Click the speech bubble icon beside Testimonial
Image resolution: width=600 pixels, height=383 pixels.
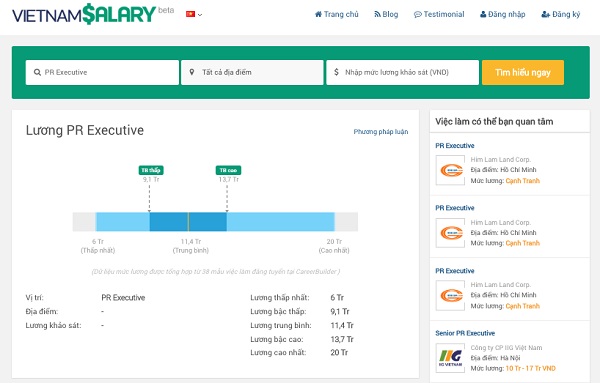tap(417, 15)
